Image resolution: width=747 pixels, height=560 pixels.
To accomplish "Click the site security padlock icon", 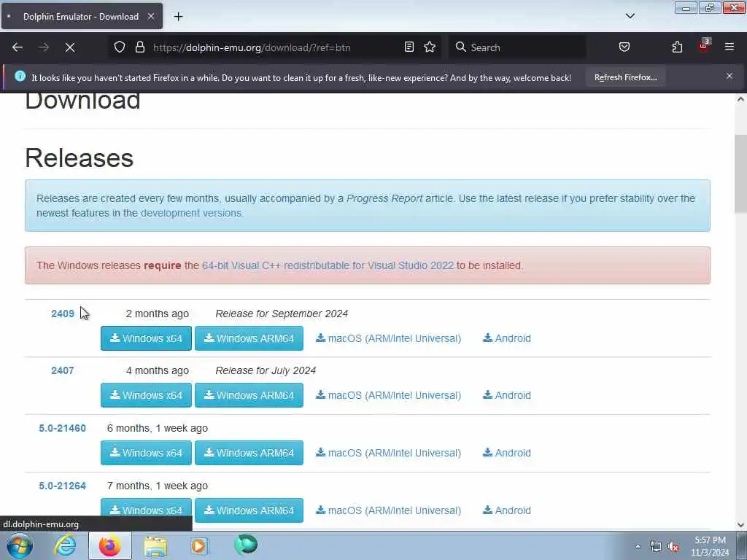I will pyautogui.click(x=139, y=47).
